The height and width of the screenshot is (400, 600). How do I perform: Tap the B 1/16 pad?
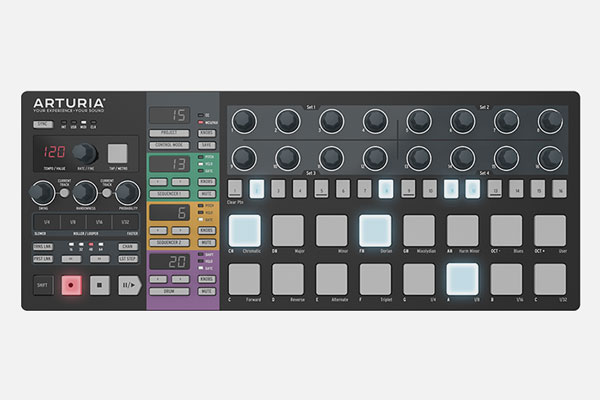506,279
